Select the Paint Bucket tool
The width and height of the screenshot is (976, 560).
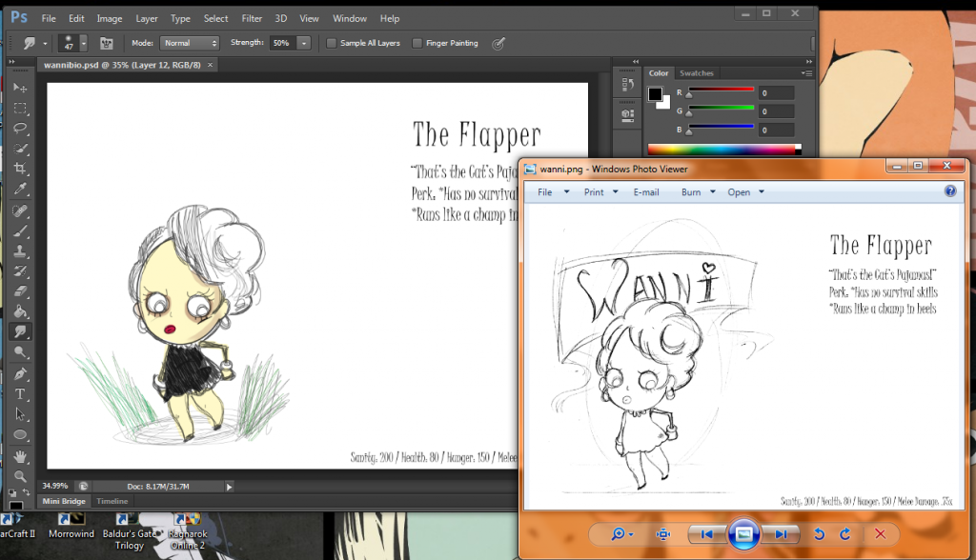tap(20, 311)
